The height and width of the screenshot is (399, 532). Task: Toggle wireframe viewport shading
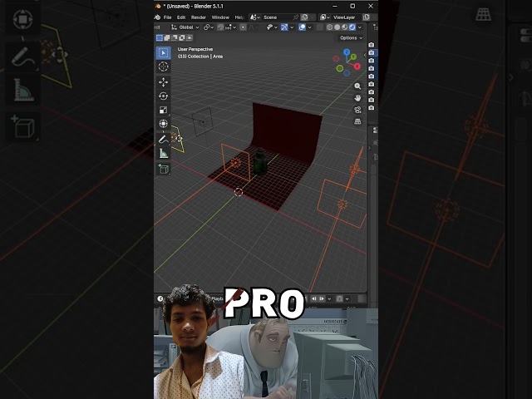click(329, 27)
